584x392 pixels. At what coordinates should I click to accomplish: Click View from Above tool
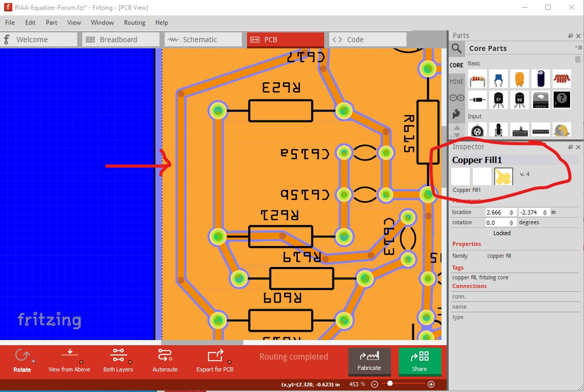[x=69, y=360]
